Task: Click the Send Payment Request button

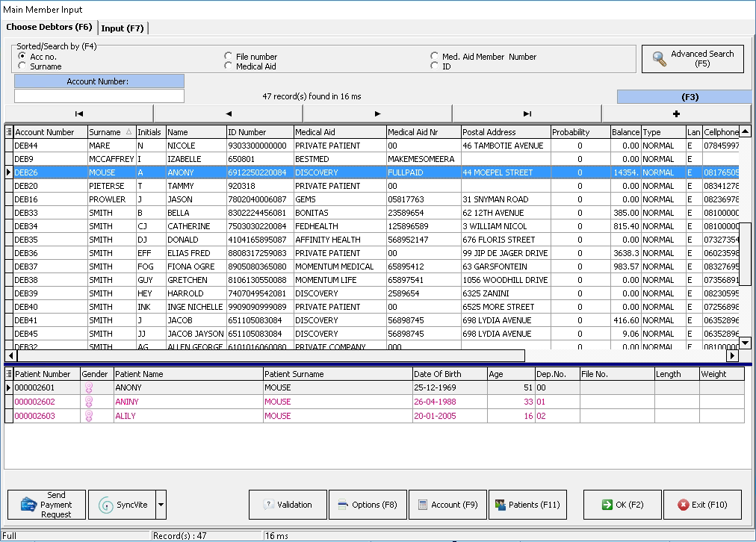Action: (x=46, y=505)
